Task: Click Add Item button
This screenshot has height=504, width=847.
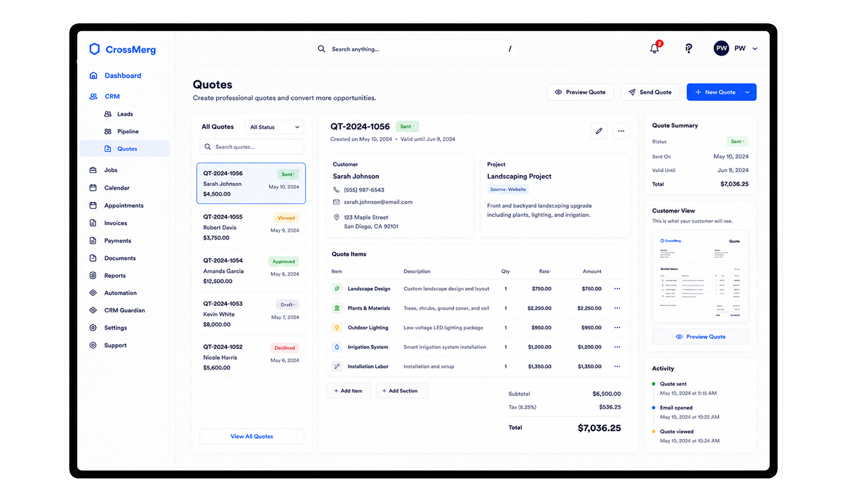Action: click(349, 391)
